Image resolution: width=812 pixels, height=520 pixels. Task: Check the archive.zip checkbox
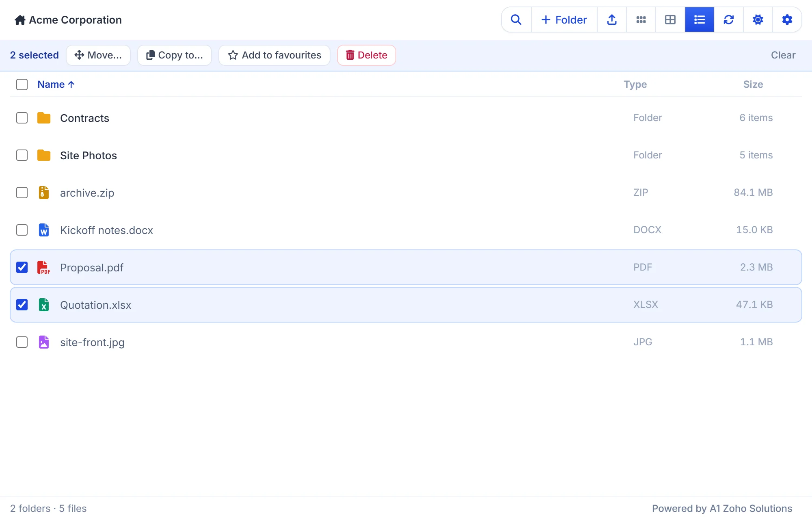coord(22,193)
